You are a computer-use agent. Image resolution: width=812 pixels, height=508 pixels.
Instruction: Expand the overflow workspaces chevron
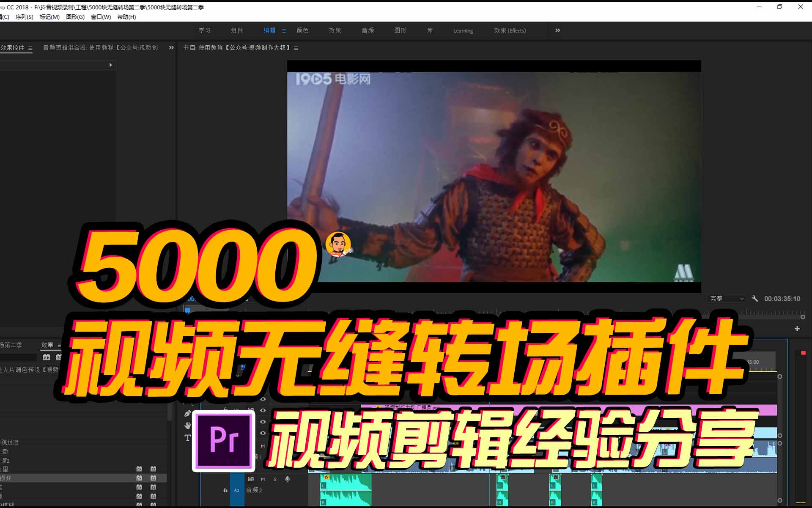tap(557, 30)
